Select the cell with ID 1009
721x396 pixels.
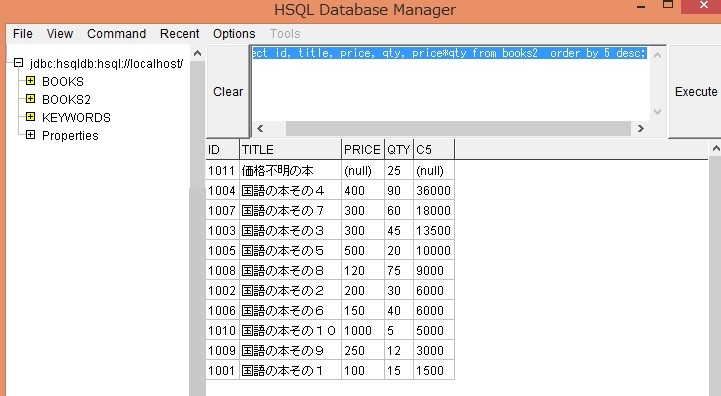pos(223,350)
